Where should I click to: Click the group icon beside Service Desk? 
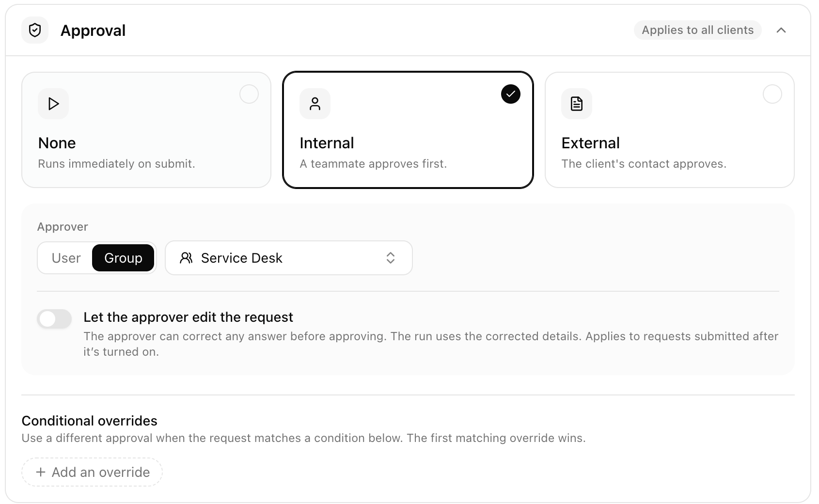tap(186, 258)
